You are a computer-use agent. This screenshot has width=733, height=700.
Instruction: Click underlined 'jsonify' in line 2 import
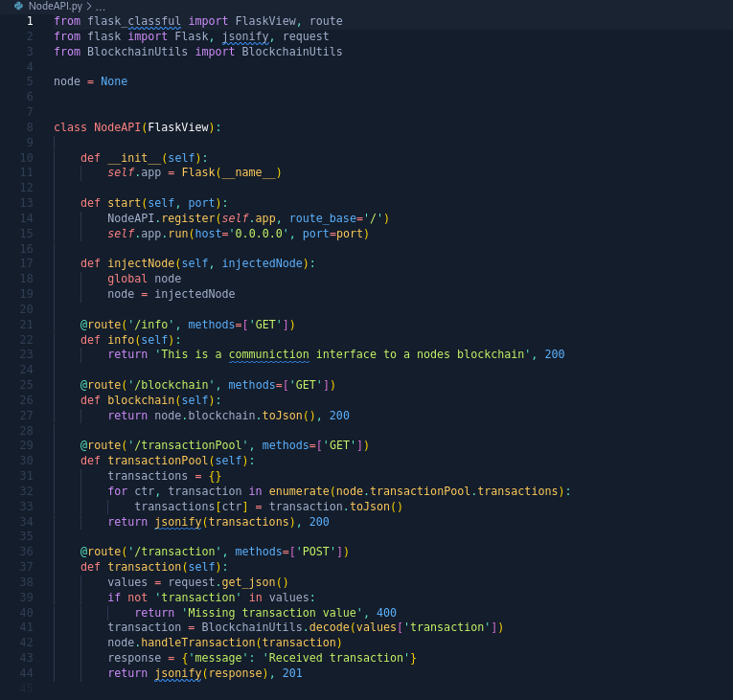click(245, 36)
